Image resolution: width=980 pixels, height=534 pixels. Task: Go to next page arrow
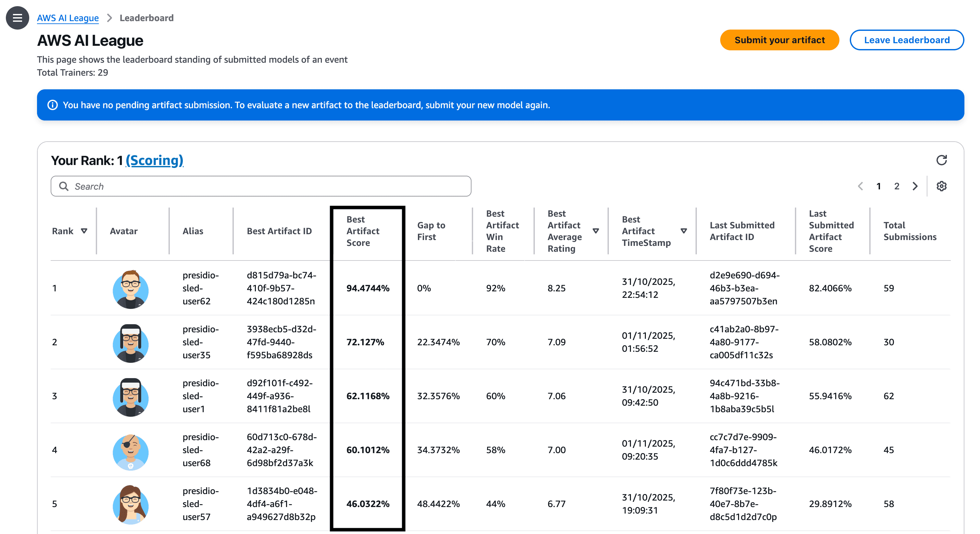point(915,186)
